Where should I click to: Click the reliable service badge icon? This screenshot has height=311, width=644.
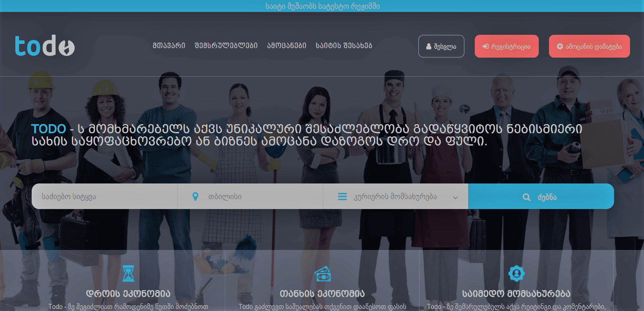(516, 273)
